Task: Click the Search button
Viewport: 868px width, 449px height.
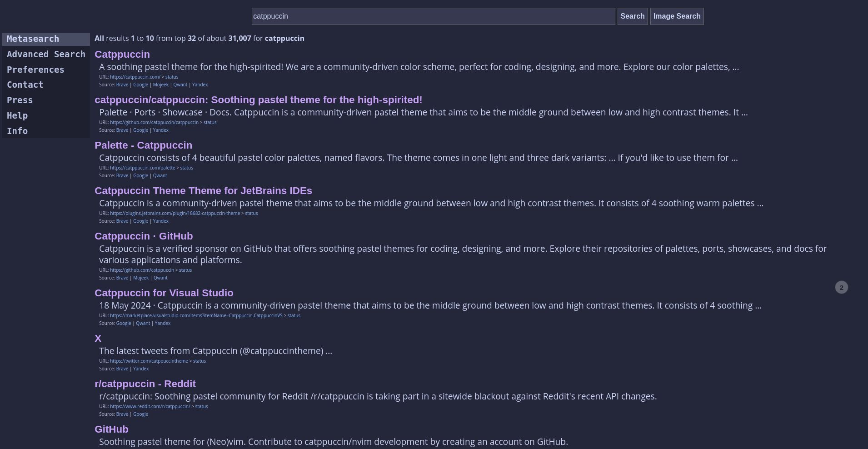Action: coord(633,16)
